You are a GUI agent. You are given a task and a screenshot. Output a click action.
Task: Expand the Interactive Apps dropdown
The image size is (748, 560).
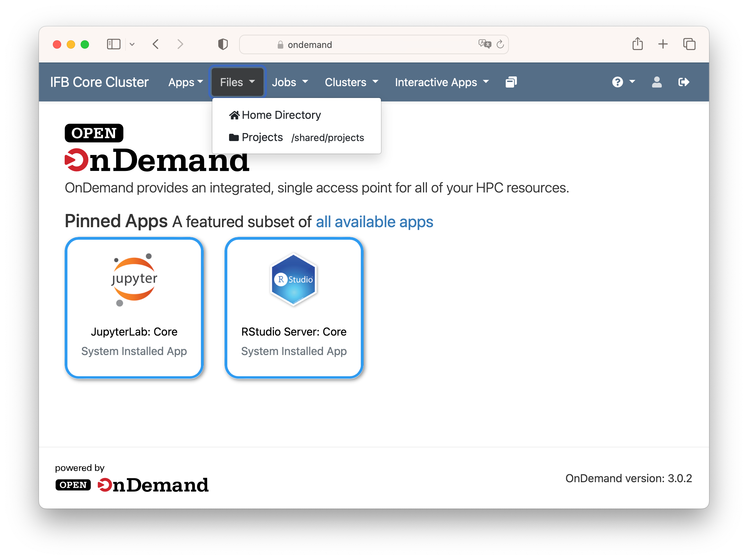(x=442, y=82)
